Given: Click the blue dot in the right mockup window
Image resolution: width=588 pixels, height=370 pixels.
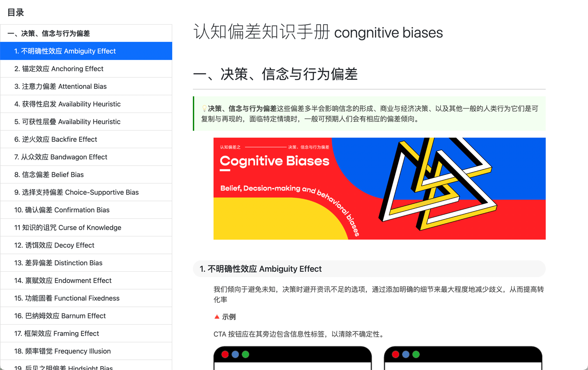Looking at the screenshot, I should [x=405, y=354].
